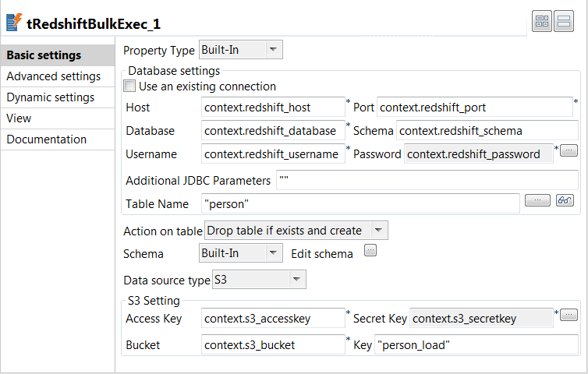Click the glasses icon beside Table Name

[565, 200]
